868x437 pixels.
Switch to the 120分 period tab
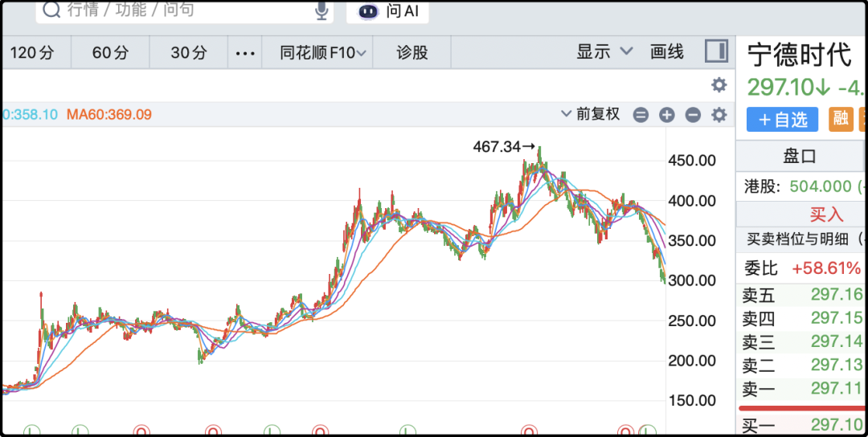point(33,52)
